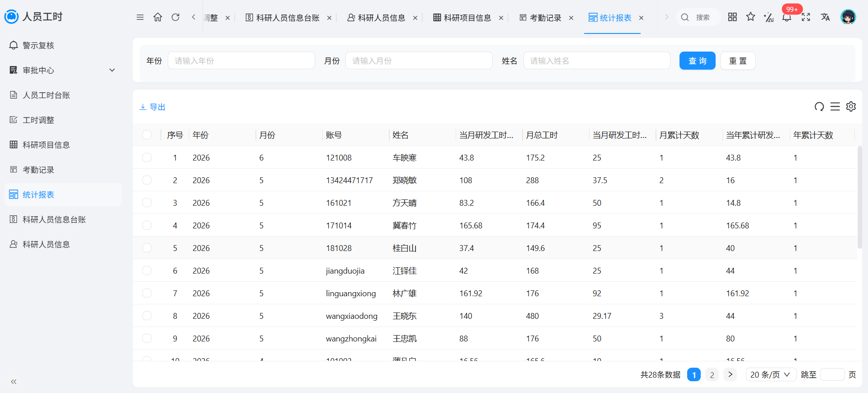Screen dimensions: 868x393
Task: Select page 1 in pagination
Action: (x=694, y=374)
